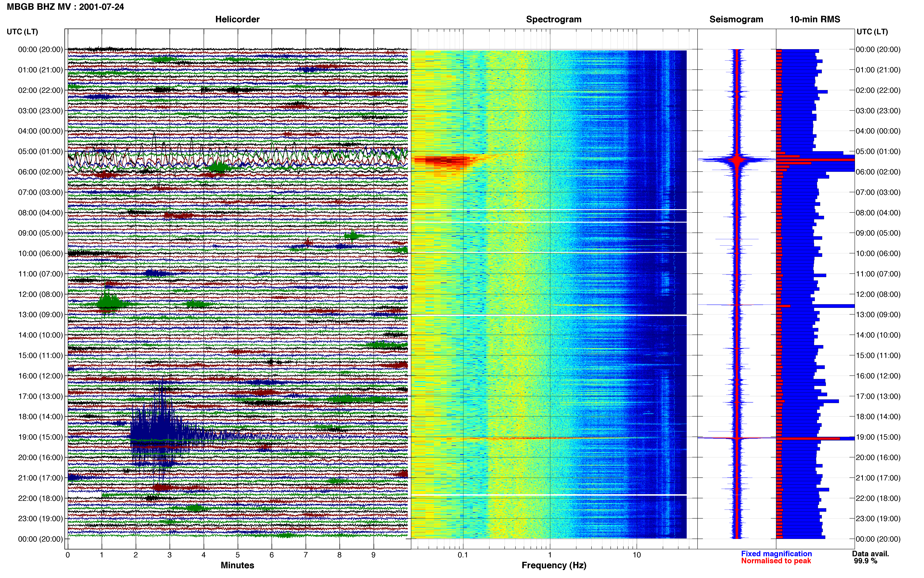Click the 22:00 (18:00) label beside the Helicorder
This screenshot has height=578, width=924.
pyautogui.click(x=41, y=498)
